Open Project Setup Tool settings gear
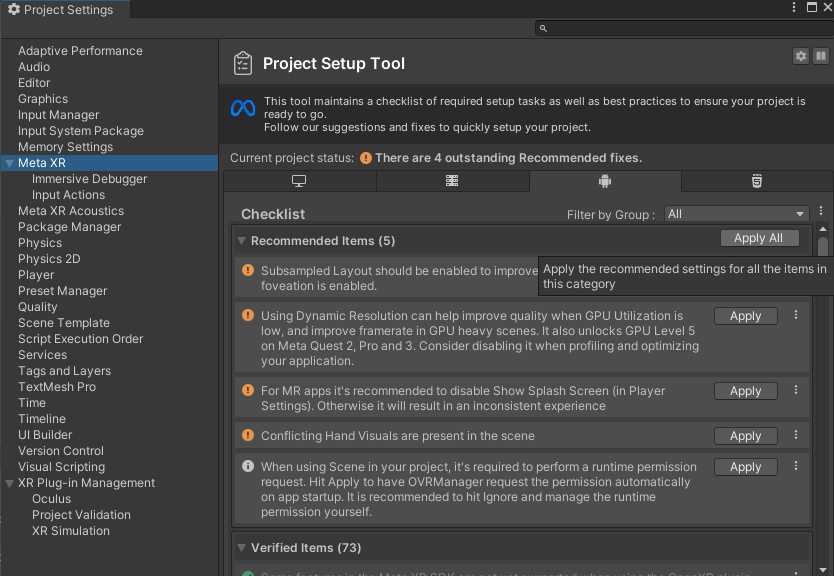Viewport: 834px width, 576px height. 800,57
